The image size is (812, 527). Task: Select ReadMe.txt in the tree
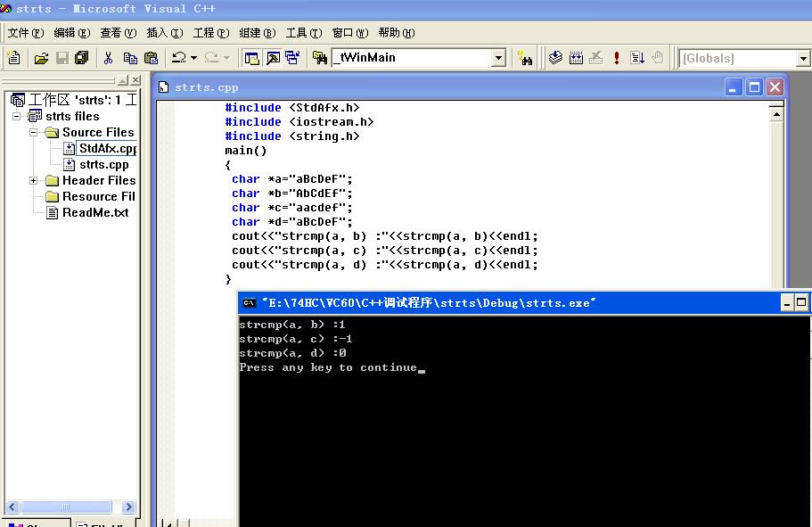(x=95, y=212)
